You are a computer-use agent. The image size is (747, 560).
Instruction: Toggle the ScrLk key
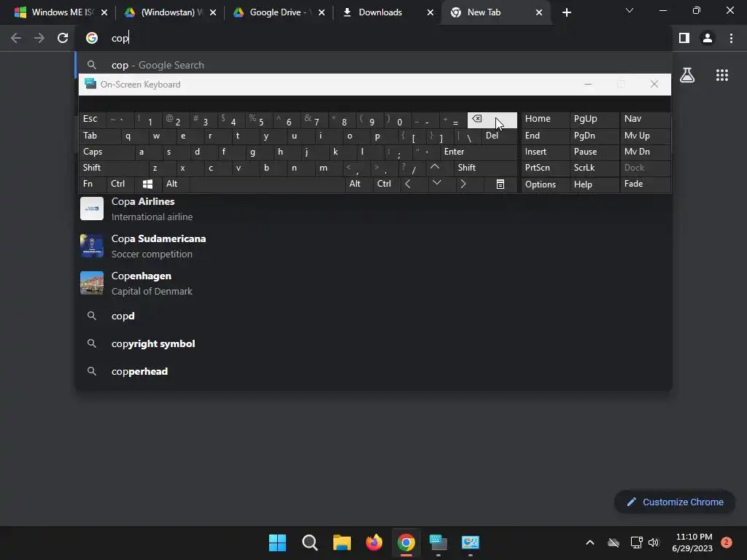595,168
